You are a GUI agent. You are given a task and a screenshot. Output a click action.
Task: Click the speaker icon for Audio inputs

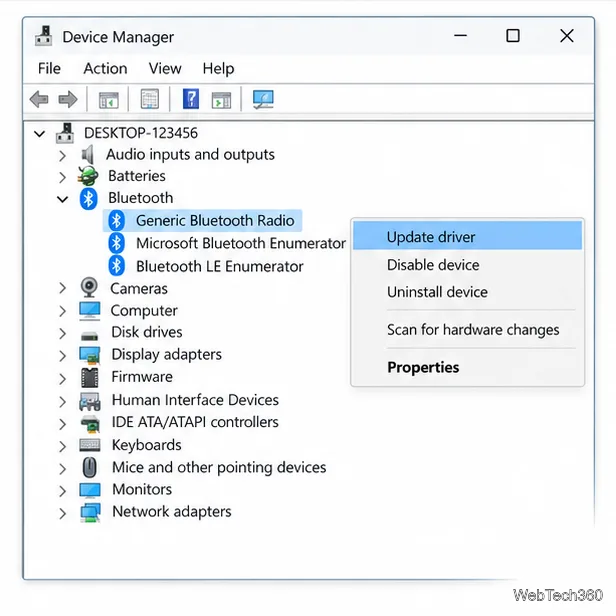coord(88,154)
